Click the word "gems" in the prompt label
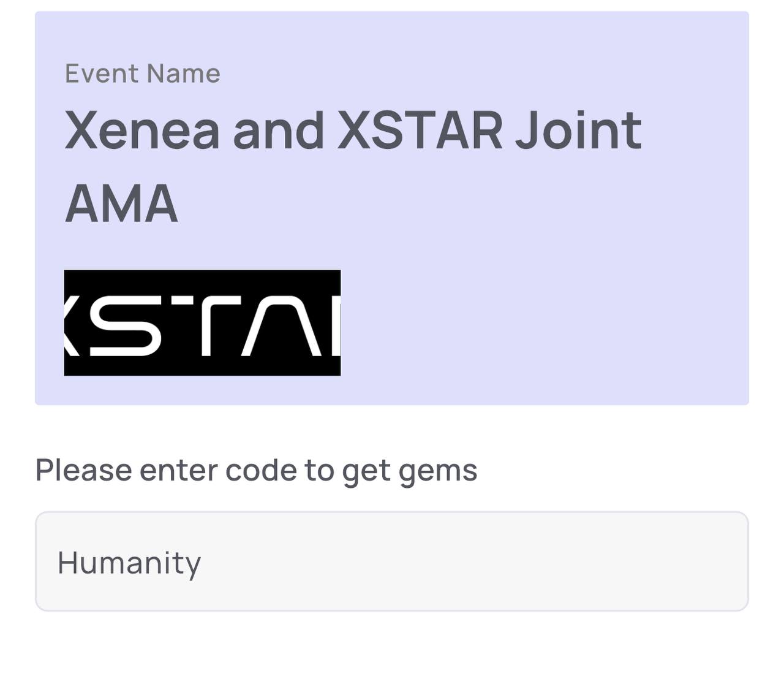This screenshot has width=784, height=676. [438, 472]
